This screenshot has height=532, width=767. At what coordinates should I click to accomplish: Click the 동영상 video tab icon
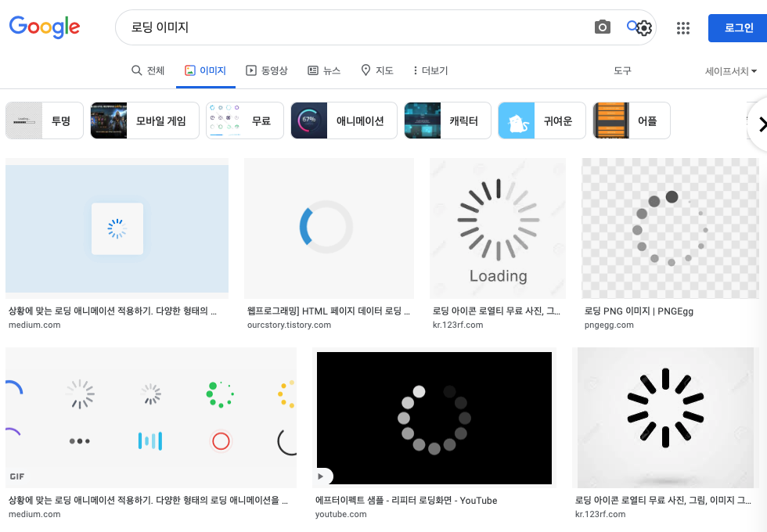252,70
